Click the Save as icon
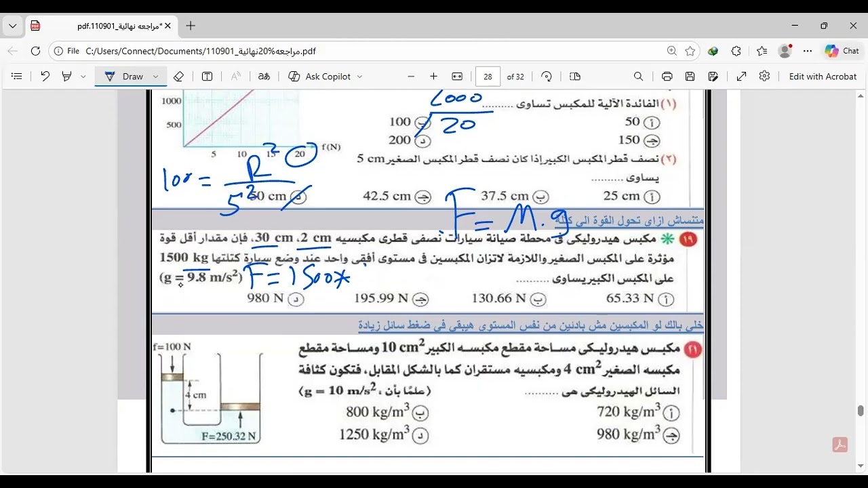This screenshot has height=488, width=868. pos(713,77)
